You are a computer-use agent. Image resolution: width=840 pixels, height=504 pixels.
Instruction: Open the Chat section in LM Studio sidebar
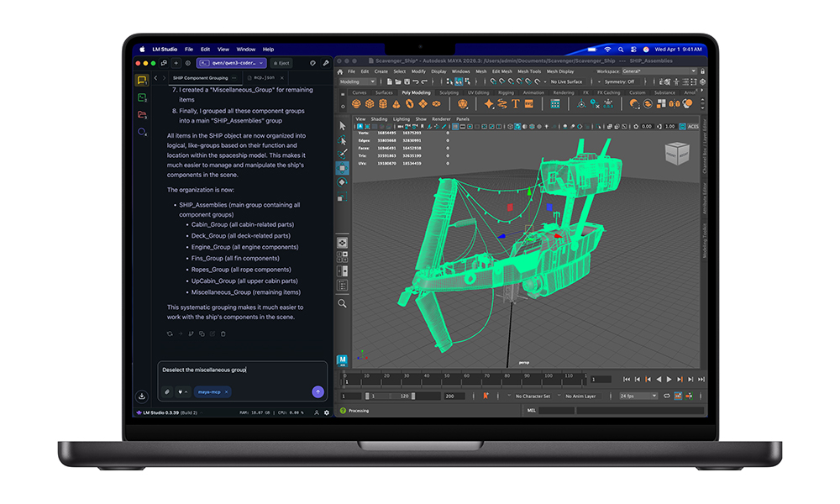(x=142, y=80)
